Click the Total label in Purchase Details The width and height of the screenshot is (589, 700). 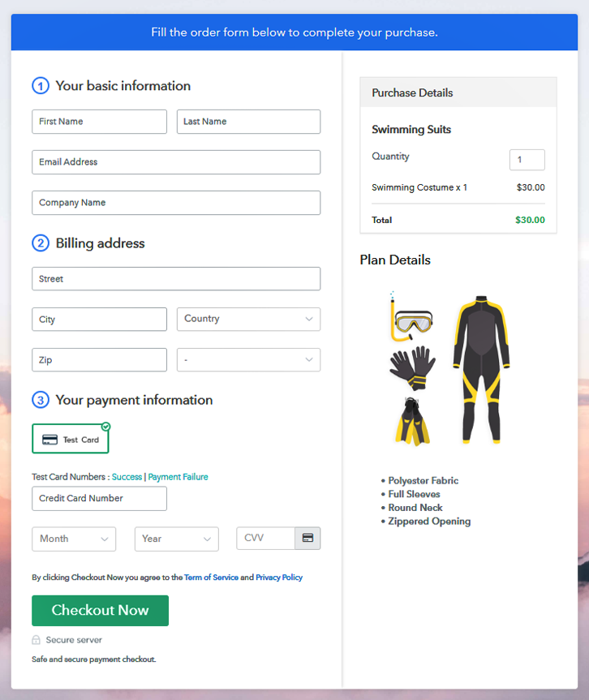point(382,220)
